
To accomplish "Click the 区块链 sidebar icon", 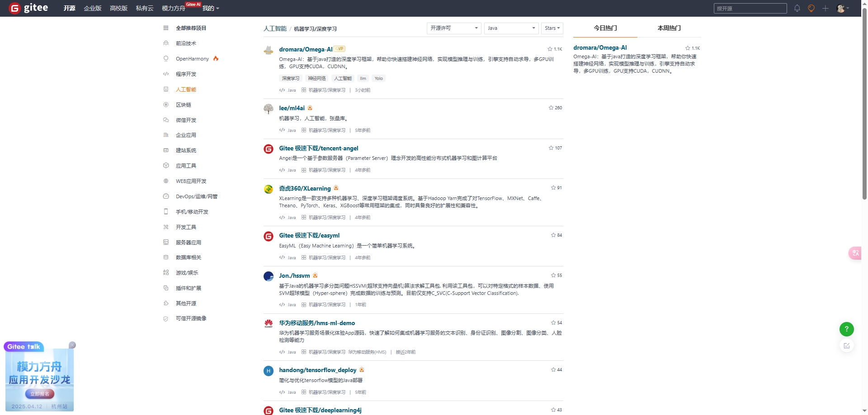I will pos(166,105).
